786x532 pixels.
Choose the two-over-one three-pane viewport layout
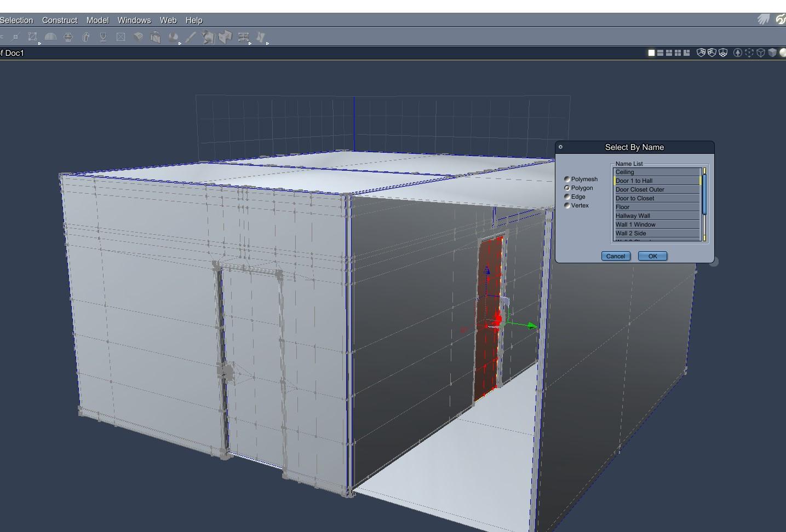(x=669, y=53)
